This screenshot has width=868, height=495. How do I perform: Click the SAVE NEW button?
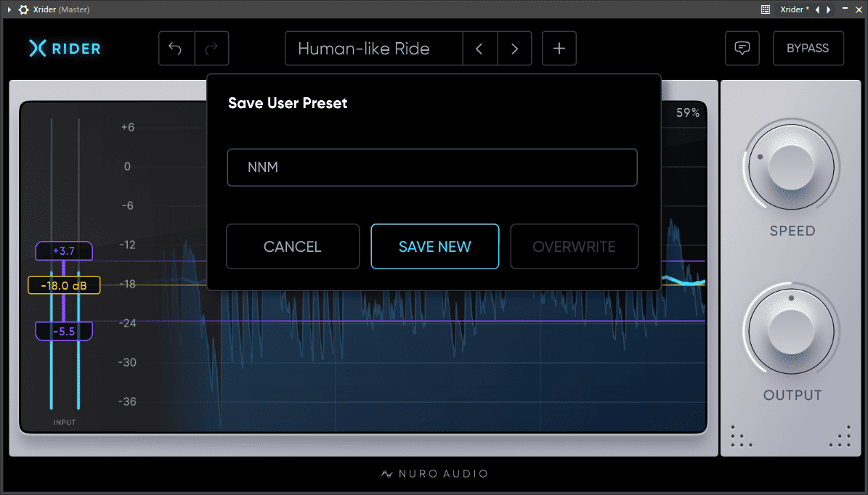pyautogui.click(x=435, y=247)
